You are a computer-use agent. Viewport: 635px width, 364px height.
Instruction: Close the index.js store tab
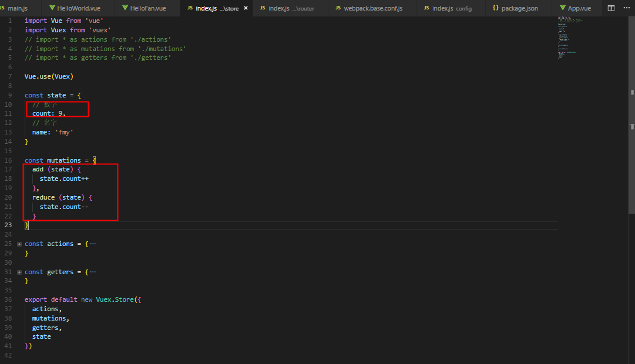pos(246,8)
